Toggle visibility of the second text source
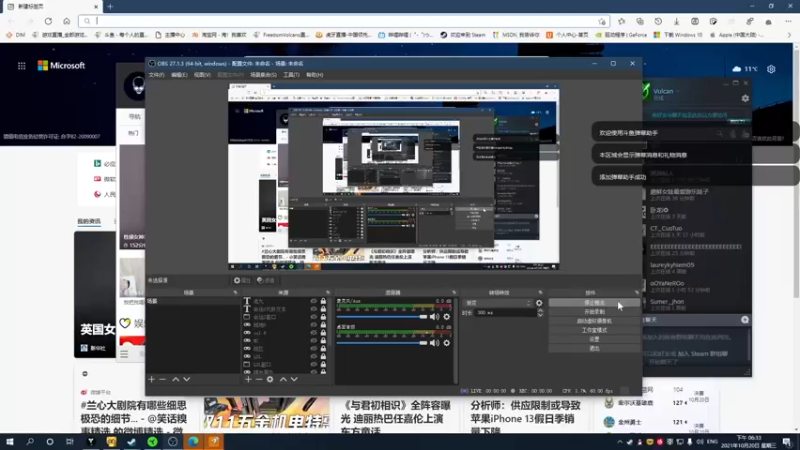Screen dimensions: 800x450 click(x=313, y=309)
